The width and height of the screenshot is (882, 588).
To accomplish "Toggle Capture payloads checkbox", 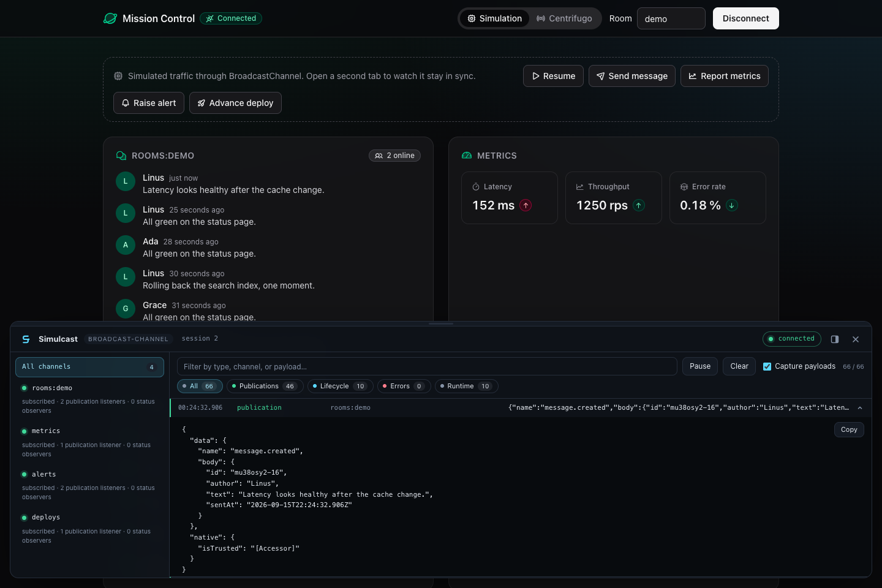I will [x=767, y=366].
